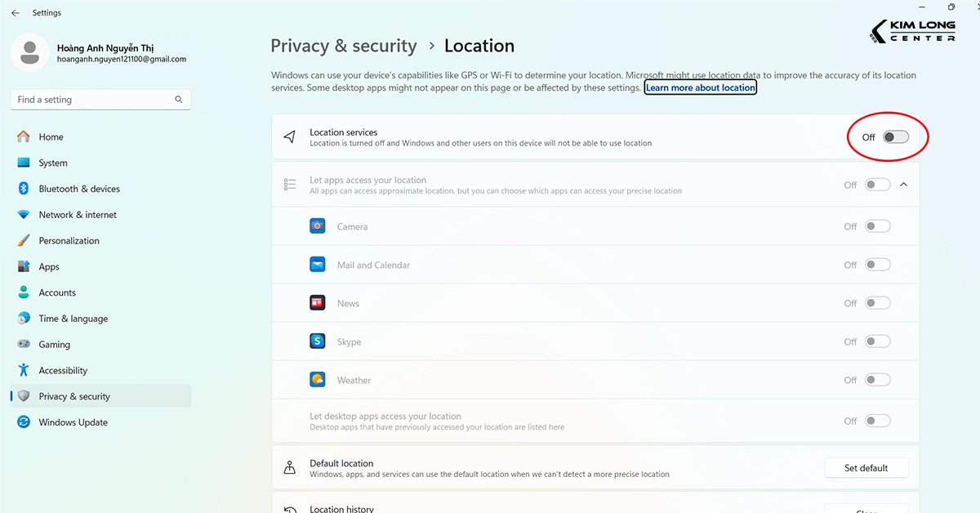Screen dimensions: 980x513
Task: Toggle Let apps access your location
Action: (x=878, y=185)
